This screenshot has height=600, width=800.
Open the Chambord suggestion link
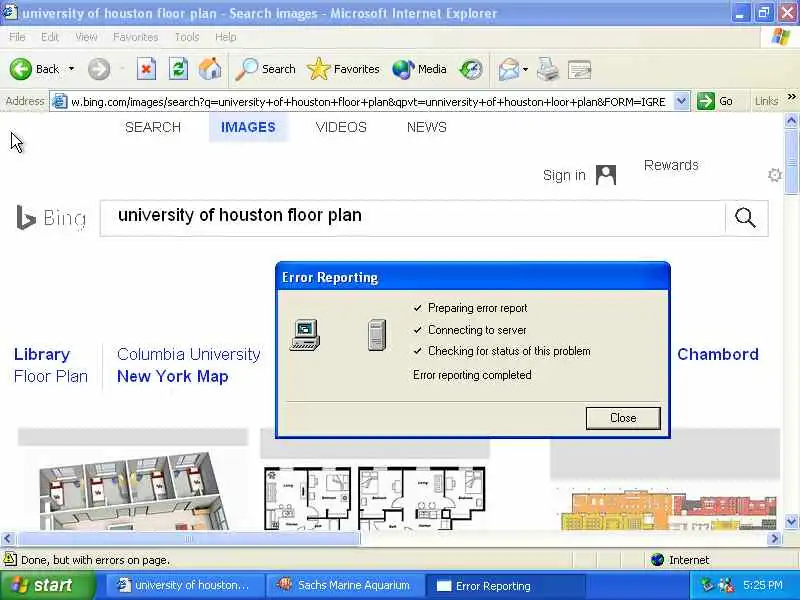pyautogui.click(x=718, y=354)
